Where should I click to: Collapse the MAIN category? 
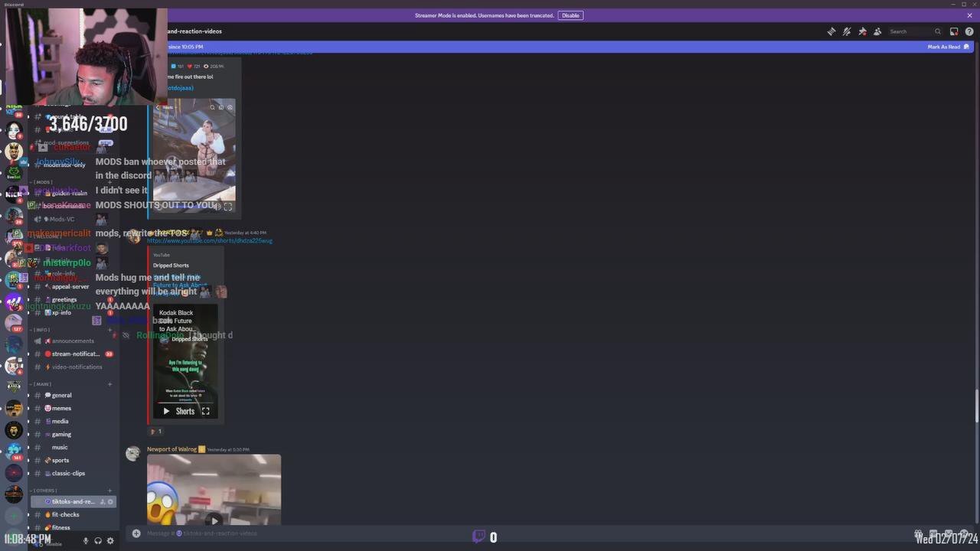click(x=41, y=384)
